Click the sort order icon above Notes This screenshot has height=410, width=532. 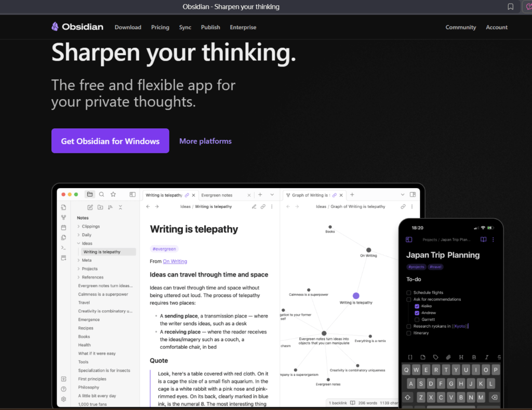click(x=110, y=207)
